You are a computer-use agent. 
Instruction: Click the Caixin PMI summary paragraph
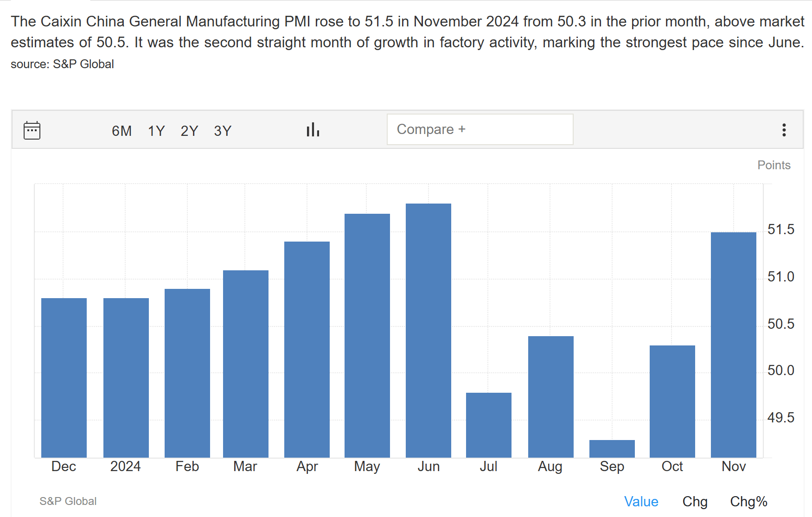pos(407,32)
